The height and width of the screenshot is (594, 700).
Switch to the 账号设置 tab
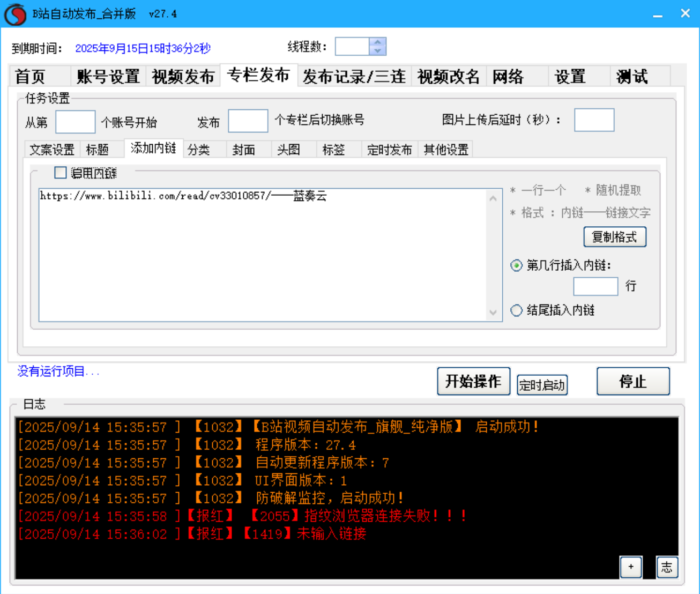coord(108,76)
